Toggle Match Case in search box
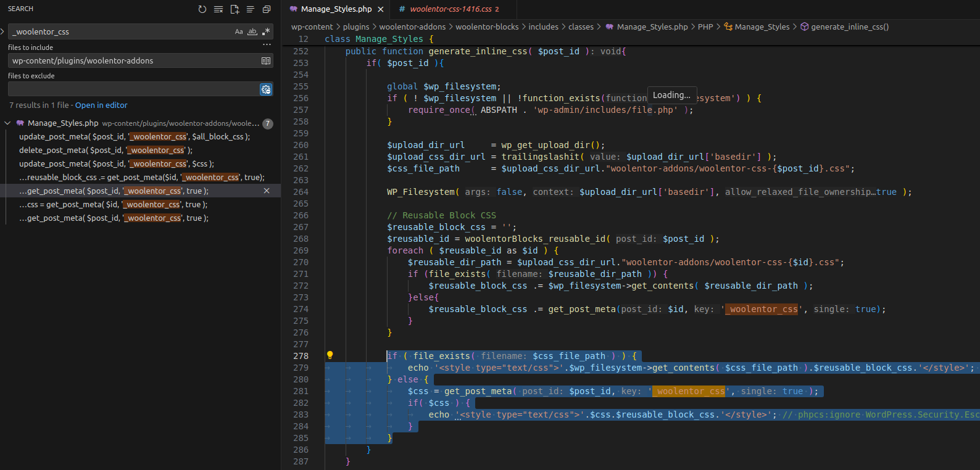This screenshot has height=470, width=980. (239, 31)
